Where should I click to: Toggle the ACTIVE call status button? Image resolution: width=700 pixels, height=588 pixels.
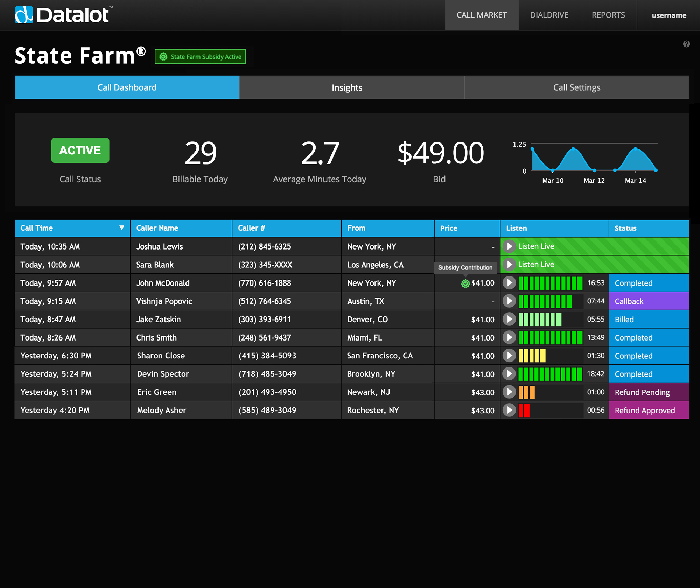pyautogui.click(x=80, y=150)
